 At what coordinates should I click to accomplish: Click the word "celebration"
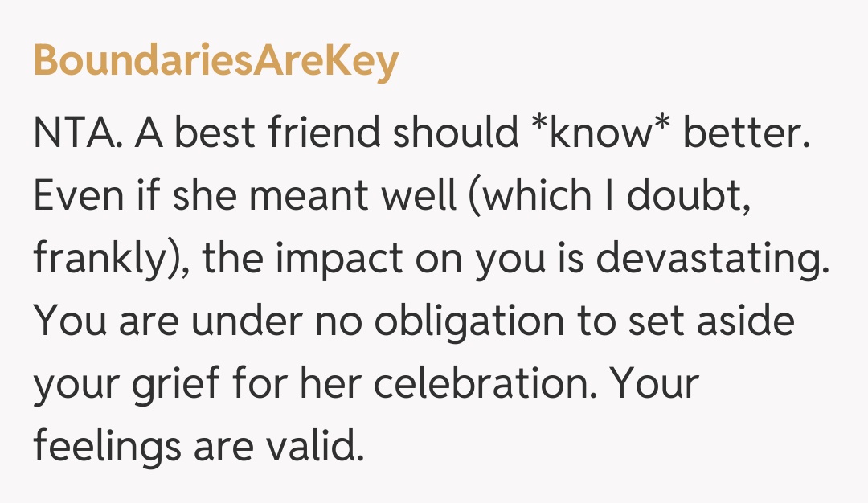469,385
